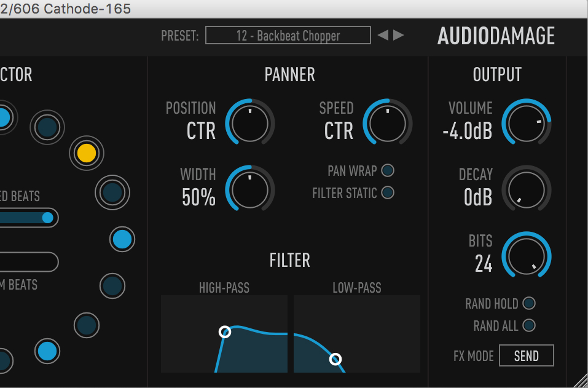Enable the FILTER STATIC toggle

click(x=388, y=192)
